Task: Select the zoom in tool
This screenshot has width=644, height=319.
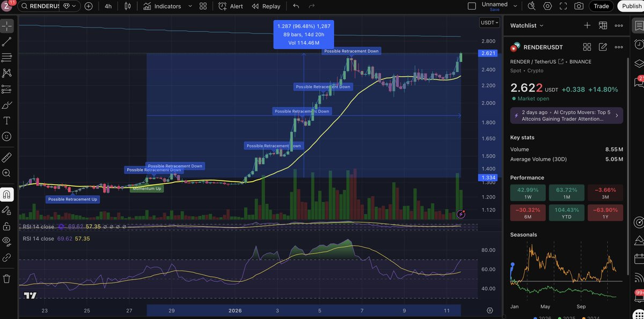Action: (7, 173)
